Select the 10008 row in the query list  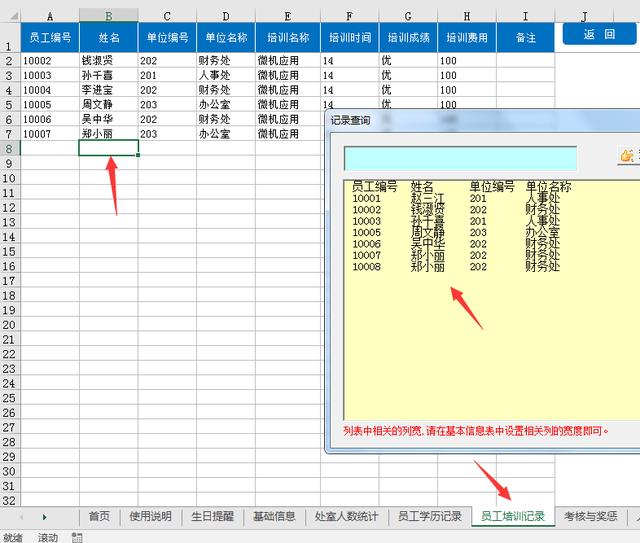tap(491, 267)
